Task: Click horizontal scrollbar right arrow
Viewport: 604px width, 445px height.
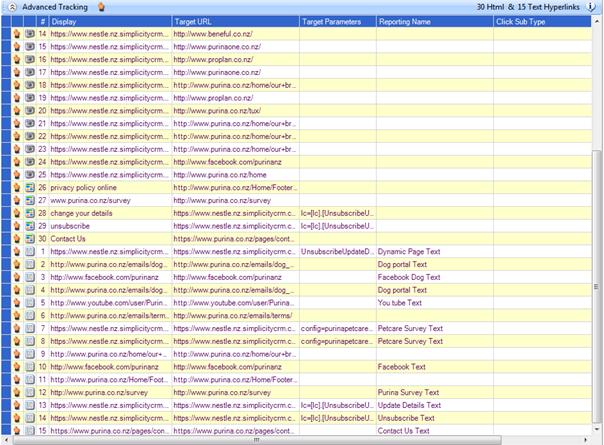Action: (586, 440)
